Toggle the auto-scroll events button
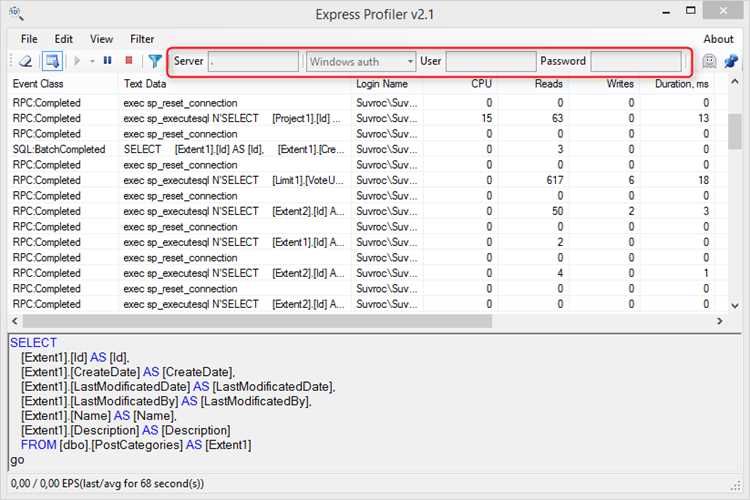 pyautogui.click(x=52, y=61)
